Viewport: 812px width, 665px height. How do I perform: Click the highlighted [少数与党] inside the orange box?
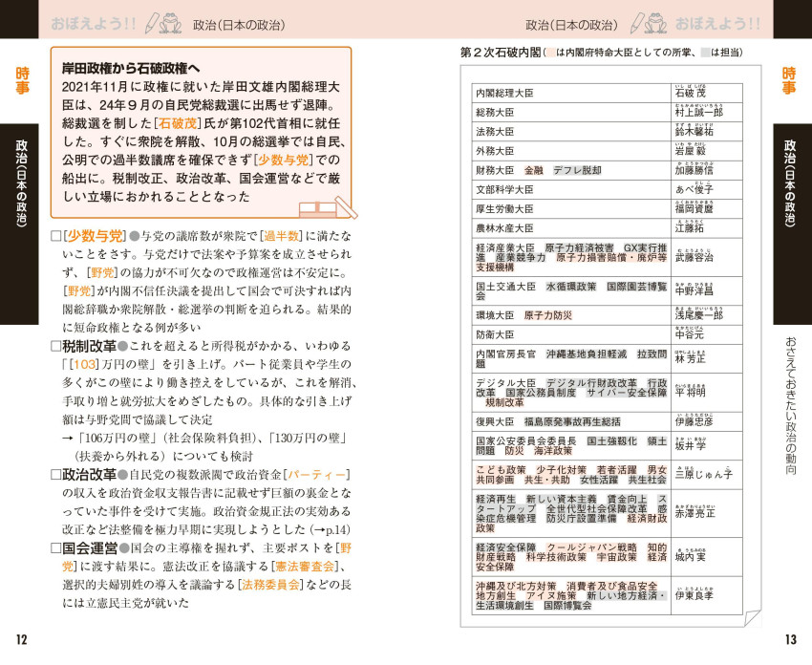282,160
